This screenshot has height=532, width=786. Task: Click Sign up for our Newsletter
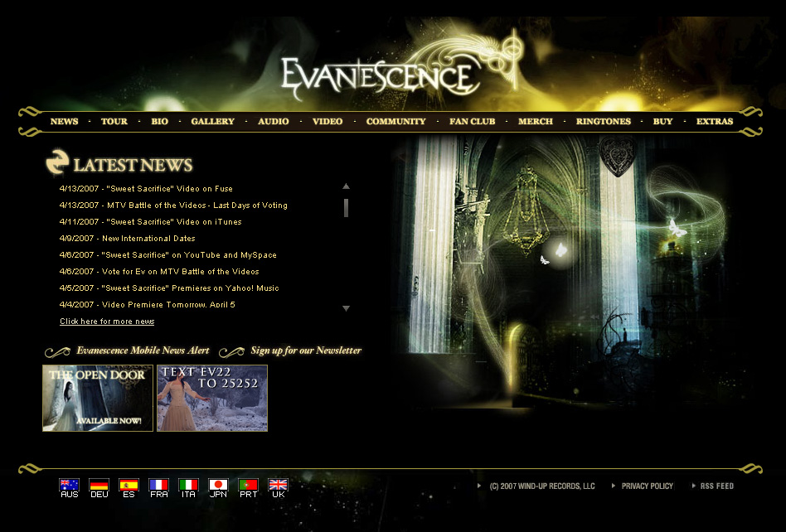(x=306, y=351)
